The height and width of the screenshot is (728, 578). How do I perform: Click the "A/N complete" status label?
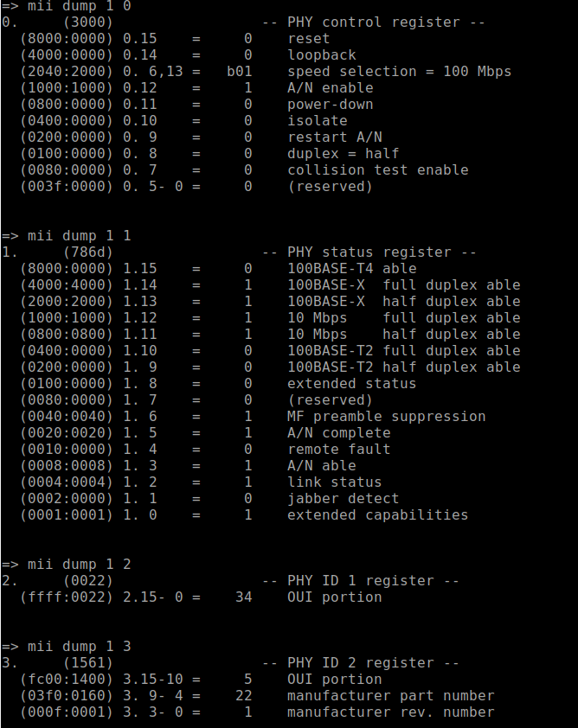[338, 432]
